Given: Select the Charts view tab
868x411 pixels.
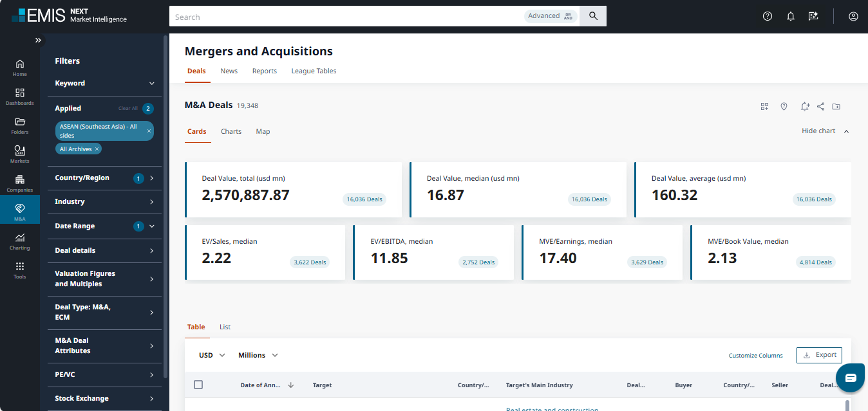Looking at the screenshot, I should [x=231, y=131].
